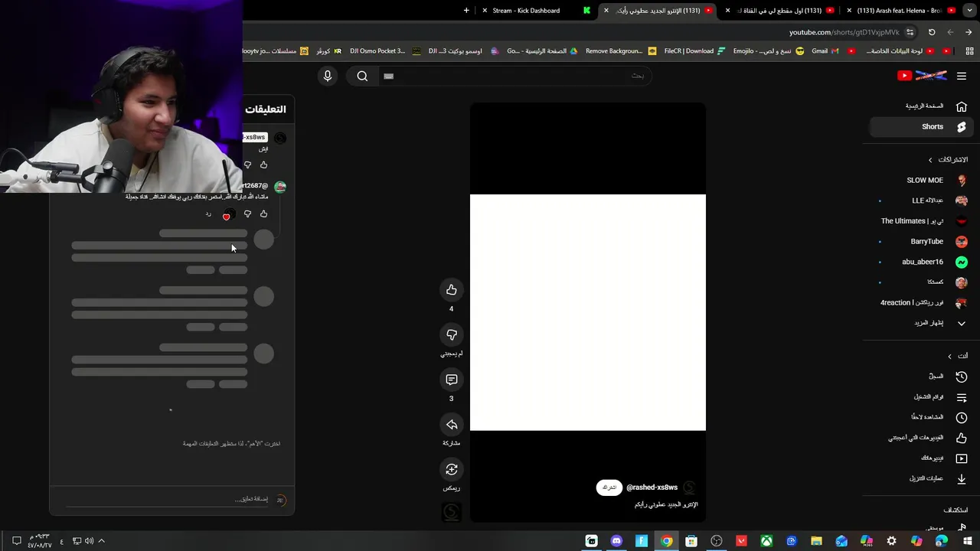Like the second comment thumbs-up
The width and height of the screenshot is (980, 551).
[x=263, y=214]
